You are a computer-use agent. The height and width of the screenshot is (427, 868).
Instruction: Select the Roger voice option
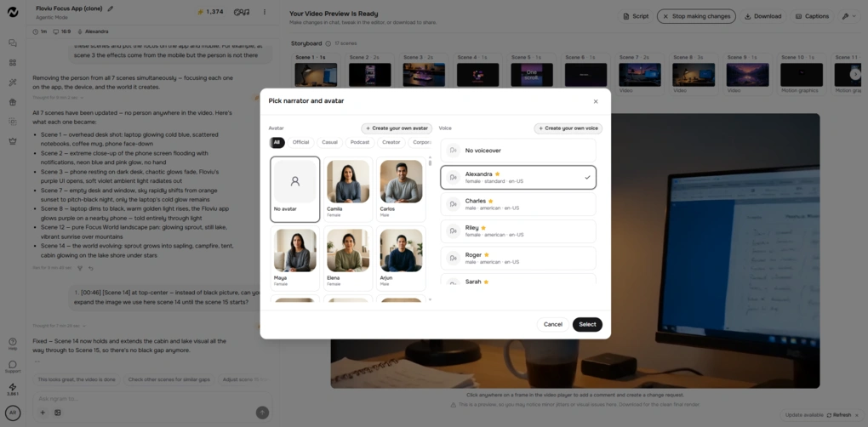tap(518, 259)
